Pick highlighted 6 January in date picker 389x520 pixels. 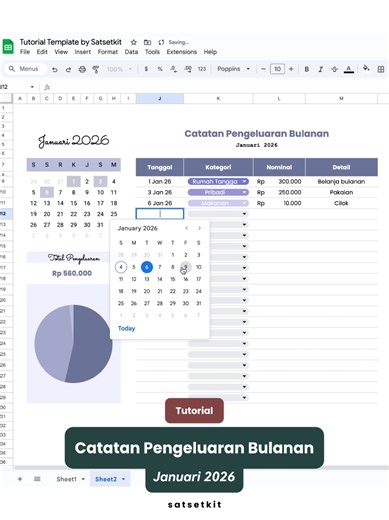click(147, 267)
